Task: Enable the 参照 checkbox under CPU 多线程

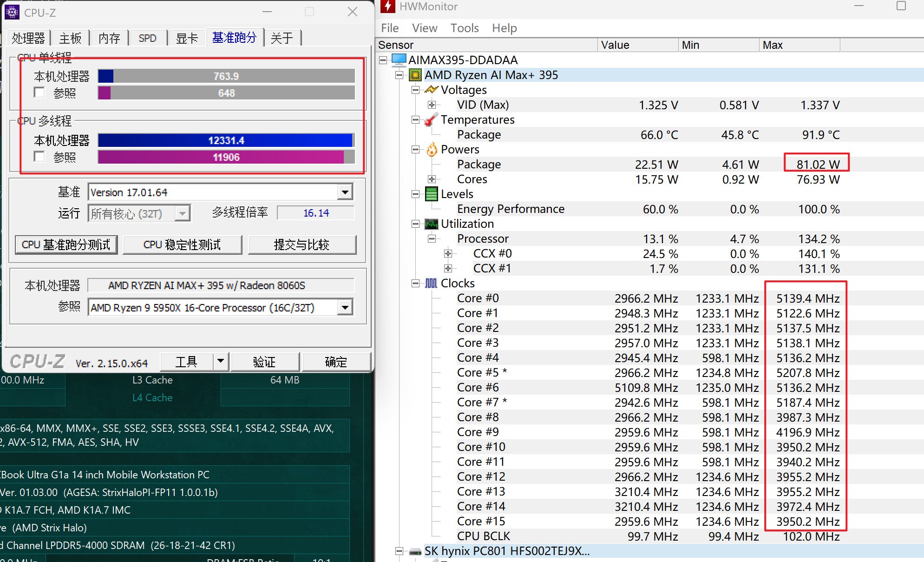Action: 39,157
